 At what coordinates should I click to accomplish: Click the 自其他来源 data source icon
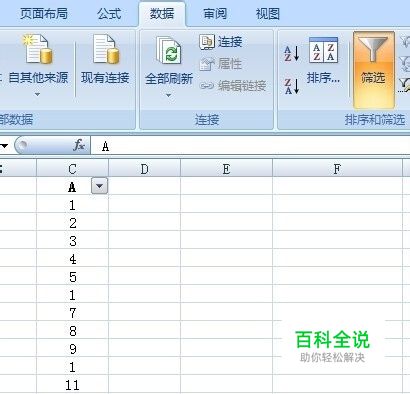pos(38,49)
